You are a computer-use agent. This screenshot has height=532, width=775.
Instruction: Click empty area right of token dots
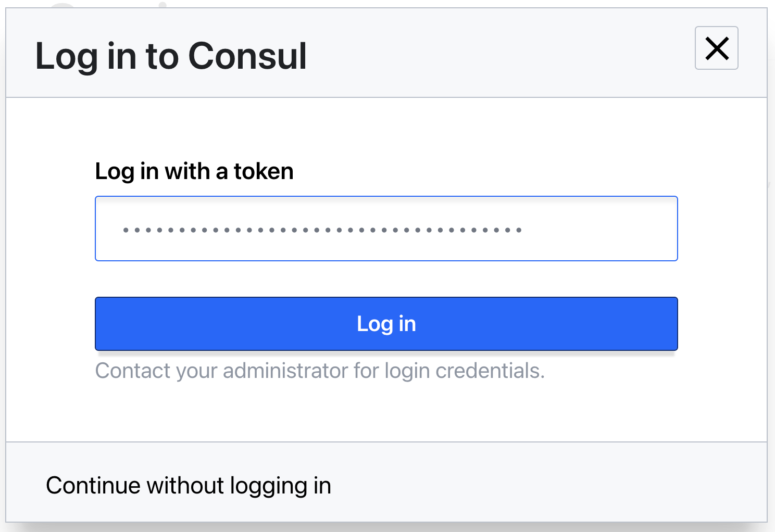click(599, 230)
